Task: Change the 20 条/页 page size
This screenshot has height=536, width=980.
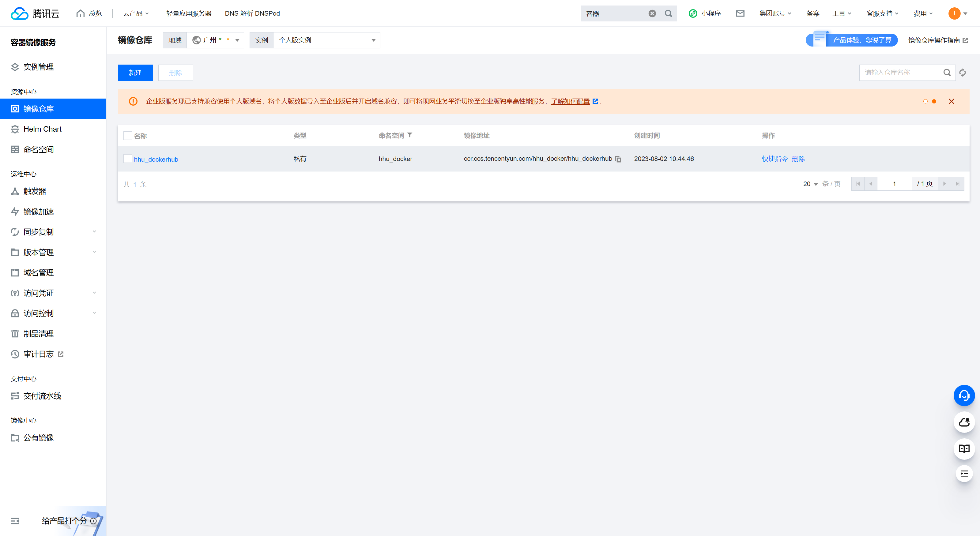Action: 810,184
